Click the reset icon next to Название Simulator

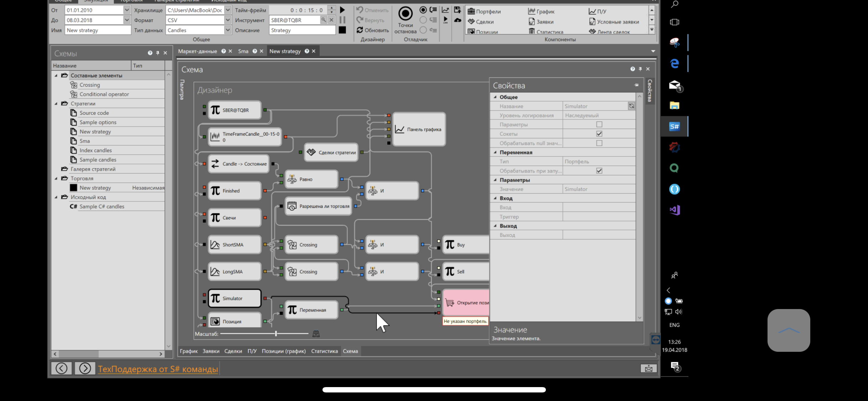pyautogui.click(x=631, y=106)
